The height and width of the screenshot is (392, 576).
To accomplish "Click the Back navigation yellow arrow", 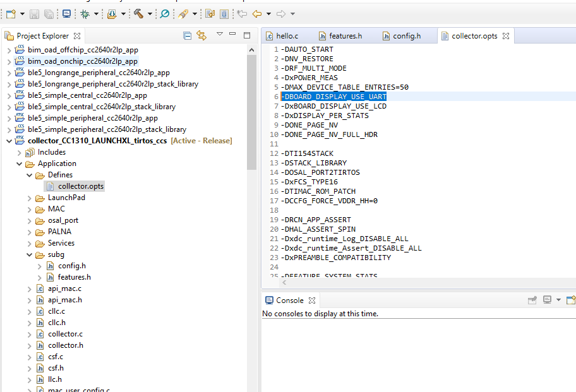I will click(x=257, y=13).
